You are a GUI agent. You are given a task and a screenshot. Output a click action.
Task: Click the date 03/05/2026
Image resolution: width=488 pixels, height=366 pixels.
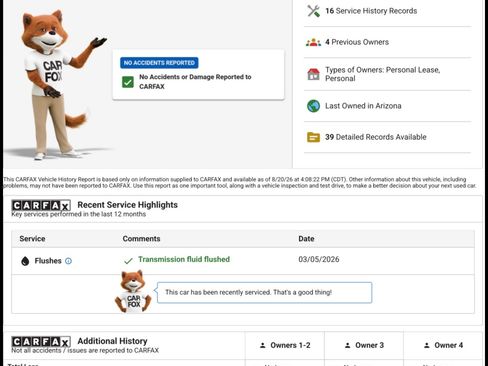[x=319, y=259]
